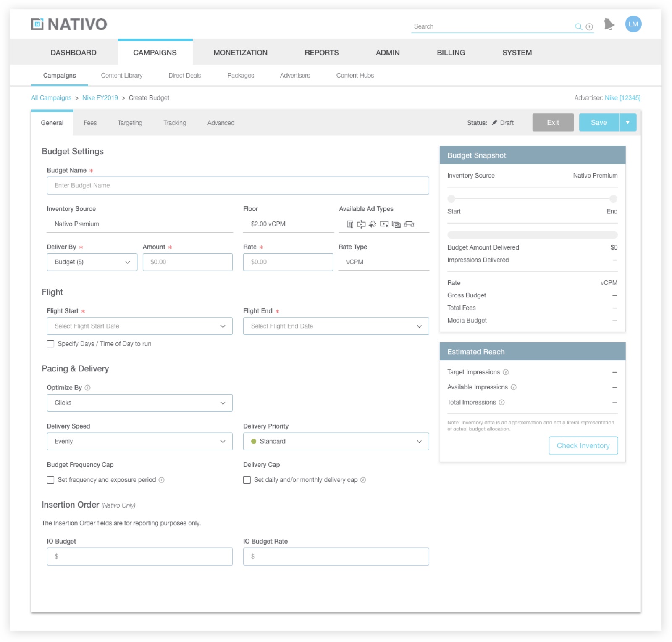Image resolution: width=672 pixels, height=642 pixels.
Task: Enable Specify Days / Time of Day checkbox
Action: (50, 344)
